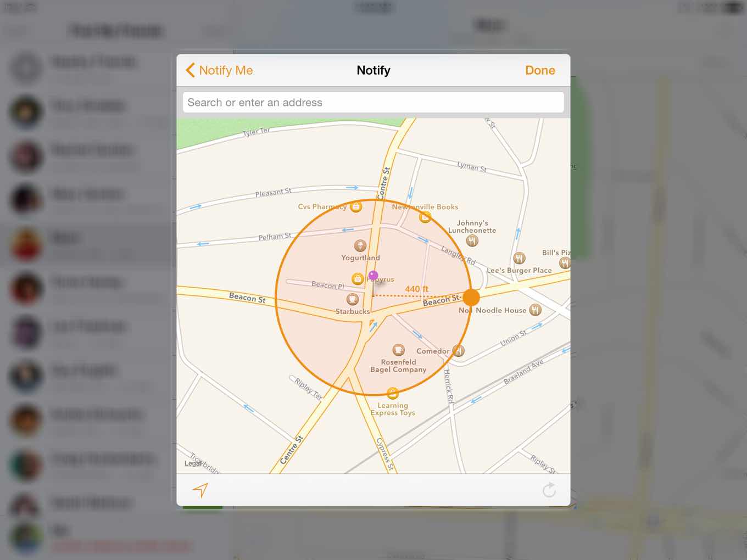Open the Legal link on map

pos(193,463)
